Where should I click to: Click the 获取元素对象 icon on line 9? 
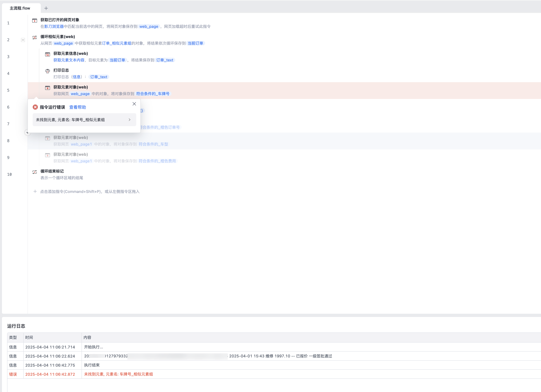pos(47,155)
